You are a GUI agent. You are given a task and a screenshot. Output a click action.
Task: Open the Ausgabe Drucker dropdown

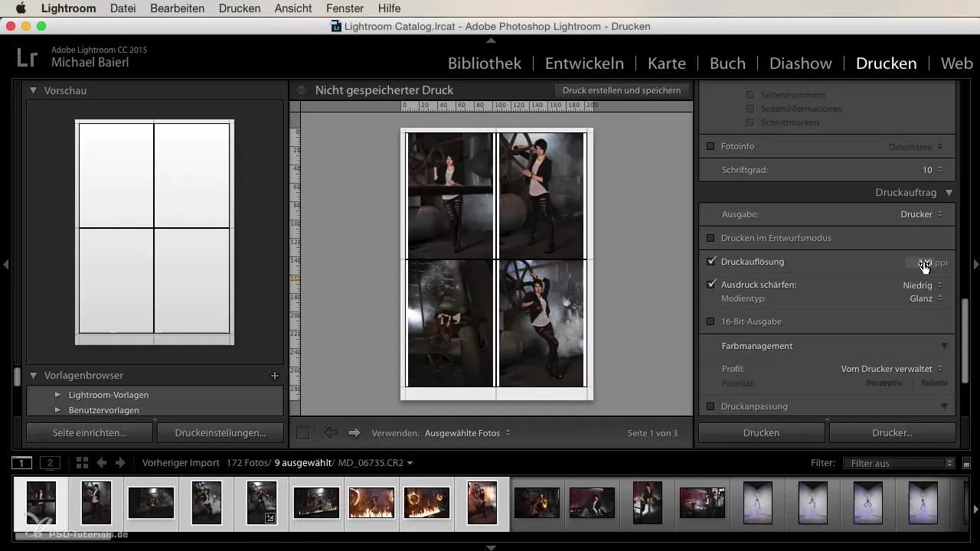click(x=922, y=214)
